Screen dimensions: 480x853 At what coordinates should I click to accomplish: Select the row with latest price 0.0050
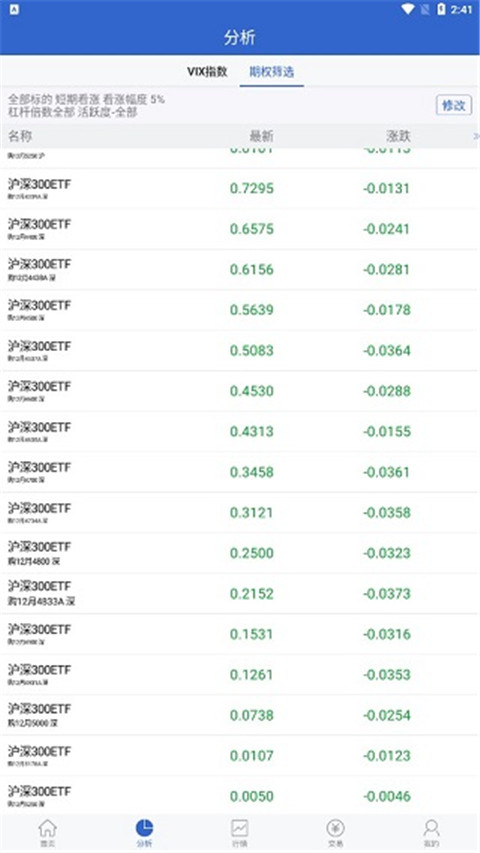[240, 796]
